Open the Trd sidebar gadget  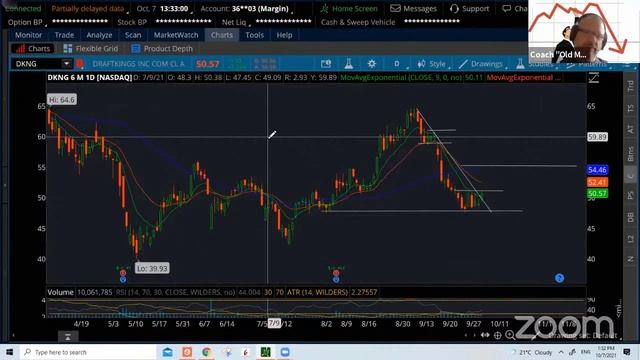631,86
